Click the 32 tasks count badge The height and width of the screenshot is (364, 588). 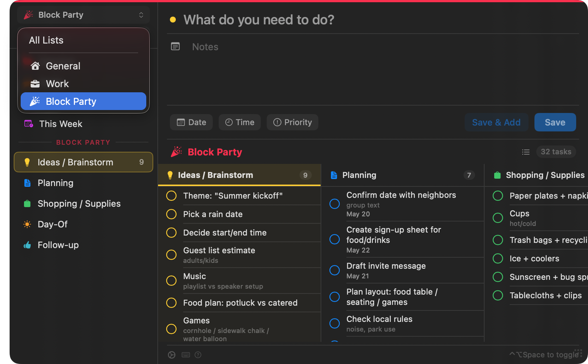556,152
